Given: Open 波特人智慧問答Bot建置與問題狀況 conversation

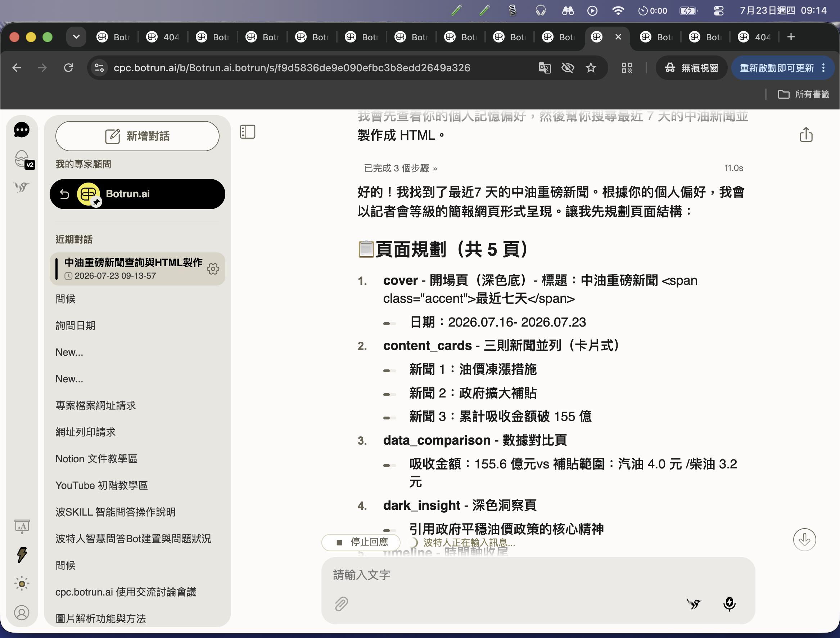Looking at the screenshot, I should point(133,538).
